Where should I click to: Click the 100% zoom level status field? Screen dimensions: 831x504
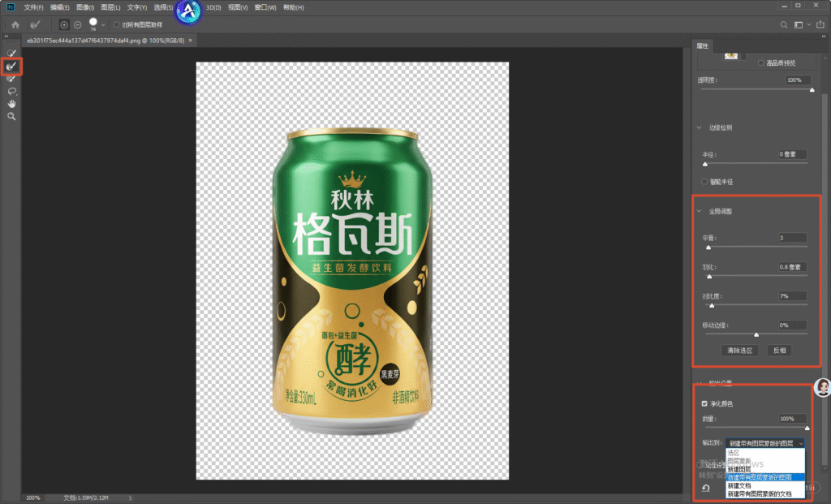tap(33, 498)
